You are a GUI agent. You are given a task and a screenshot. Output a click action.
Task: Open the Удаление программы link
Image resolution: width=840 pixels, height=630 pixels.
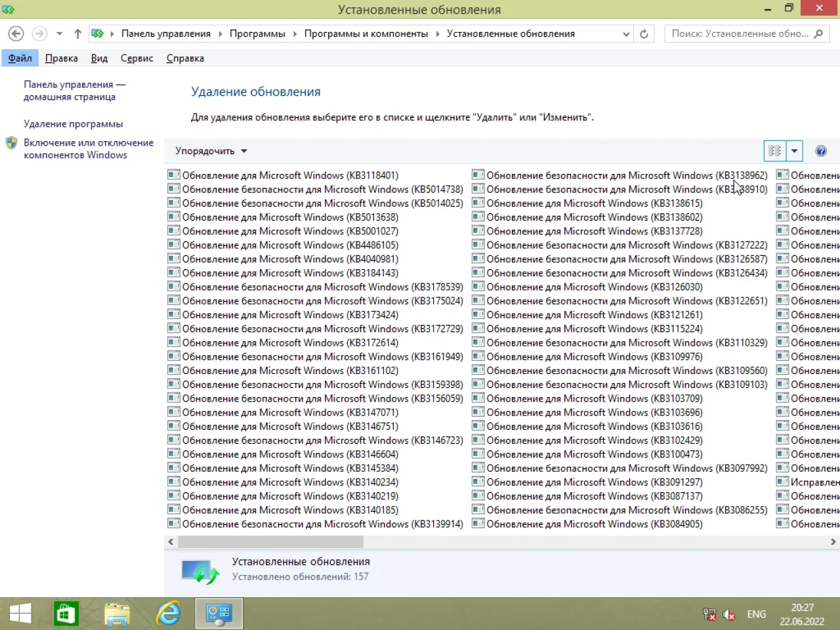pos(73,123)
